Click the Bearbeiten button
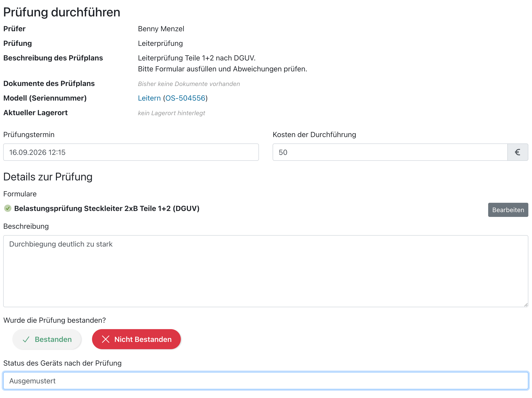 pos(508,210)
